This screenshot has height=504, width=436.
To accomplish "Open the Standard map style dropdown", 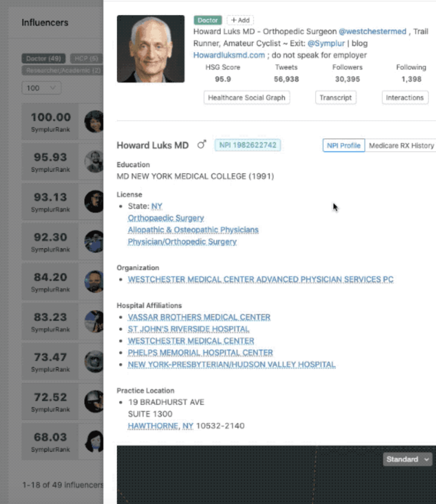I will pos(407,459).
